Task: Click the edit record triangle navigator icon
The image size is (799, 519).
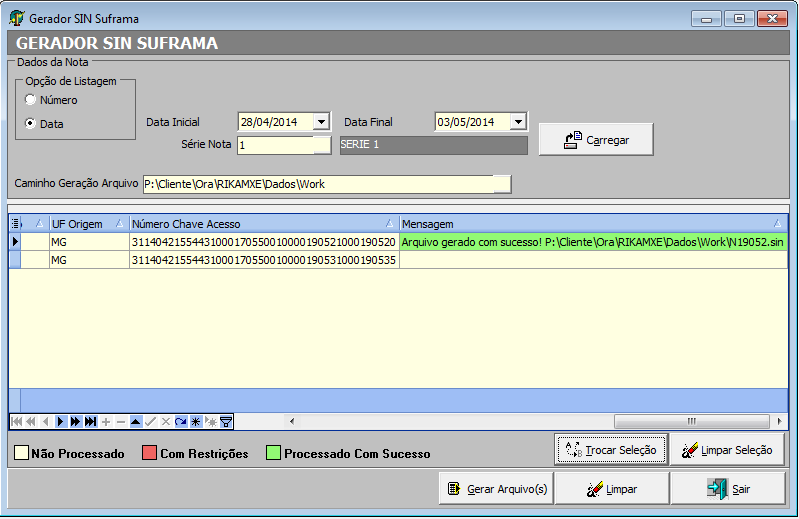Action: pyautogui.click(x=136, y=421)
